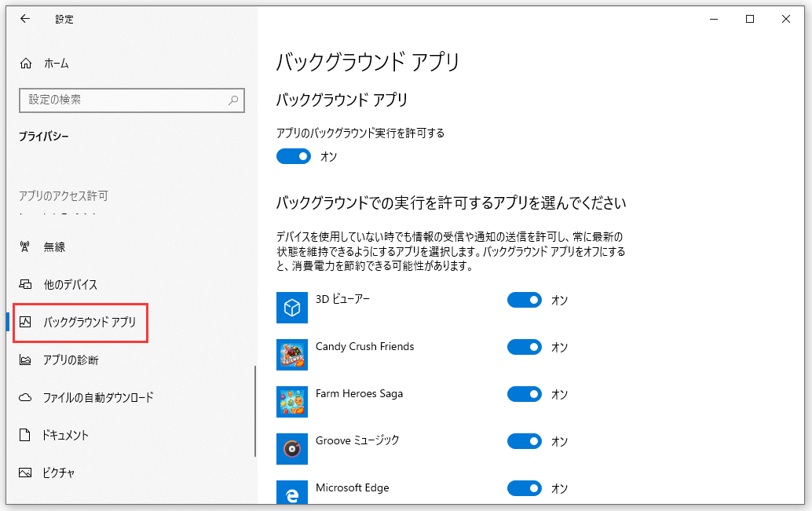Screen dimensions: 812x511
Task: Click the Groove ミュージック app icon
Action: pos(292,449)
